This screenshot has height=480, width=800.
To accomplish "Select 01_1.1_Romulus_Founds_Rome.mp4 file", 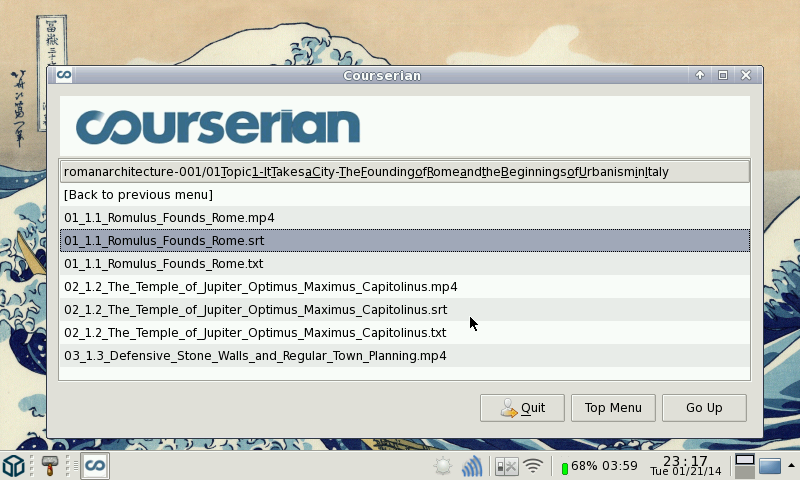I will coord(169,217).
